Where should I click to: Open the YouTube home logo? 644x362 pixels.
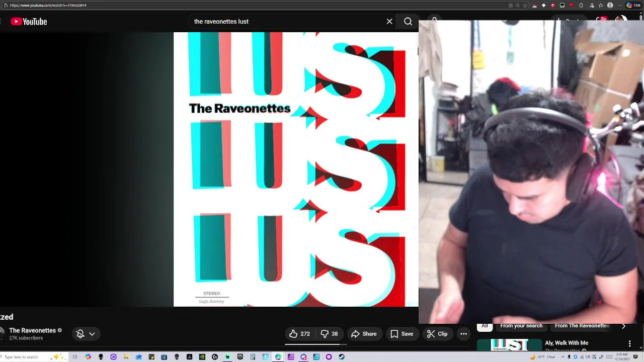click(x=29, y=22)
